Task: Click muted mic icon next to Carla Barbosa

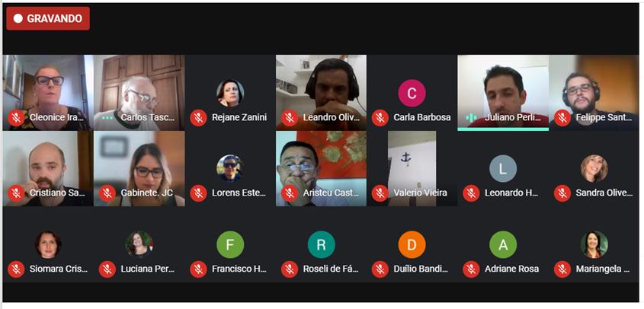Action: pos(380,118)
